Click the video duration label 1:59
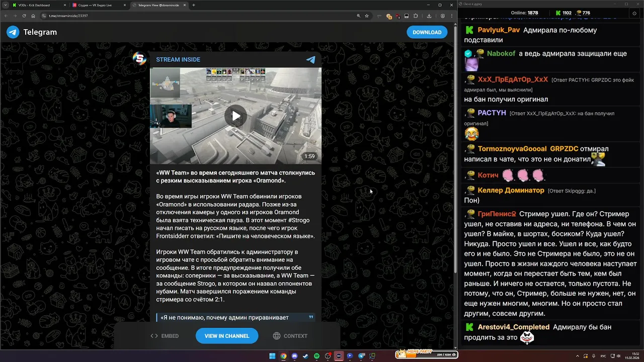644x362 pixels. (x=309, y=156)
